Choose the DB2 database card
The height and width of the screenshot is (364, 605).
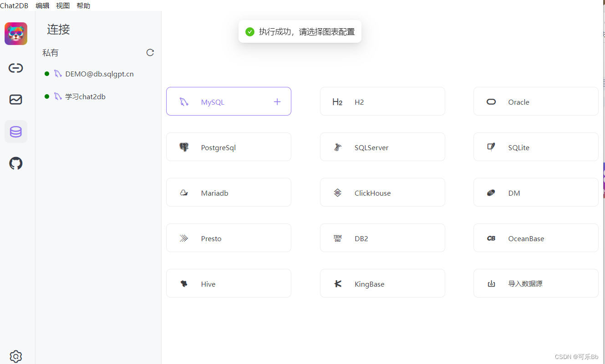pyautogui.click(x=382, y=238)
